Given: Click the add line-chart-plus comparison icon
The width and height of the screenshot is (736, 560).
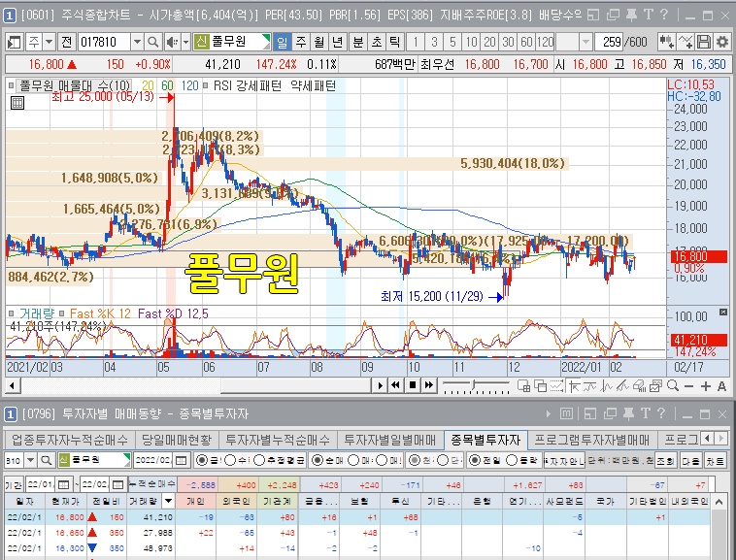Looking at the screenshot, I should (685, 42).
